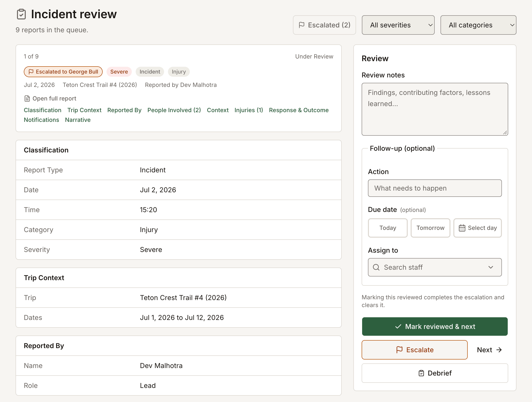Open full report link

[x=50, y=99]
